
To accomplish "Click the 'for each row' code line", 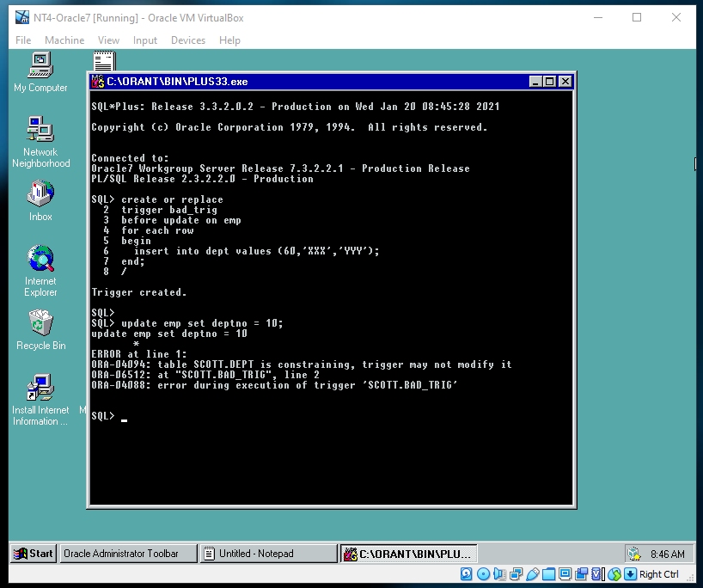I will 157,230.
